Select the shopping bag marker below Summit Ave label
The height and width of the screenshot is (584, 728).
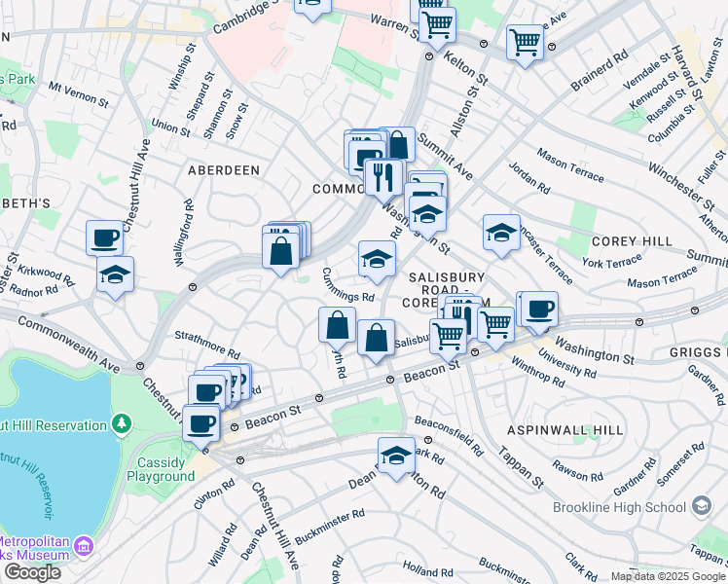(x=398, y=144)
